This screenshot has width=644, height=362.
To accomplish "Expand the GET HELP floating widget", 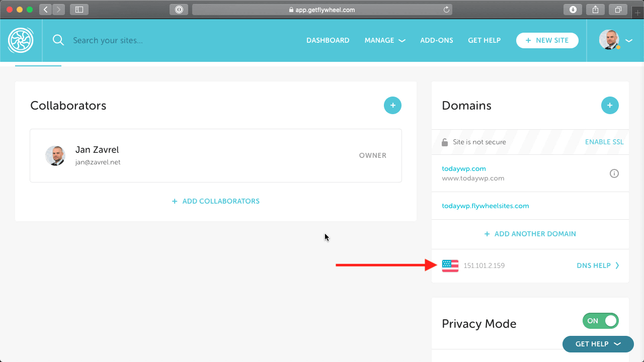I will 598,344.
